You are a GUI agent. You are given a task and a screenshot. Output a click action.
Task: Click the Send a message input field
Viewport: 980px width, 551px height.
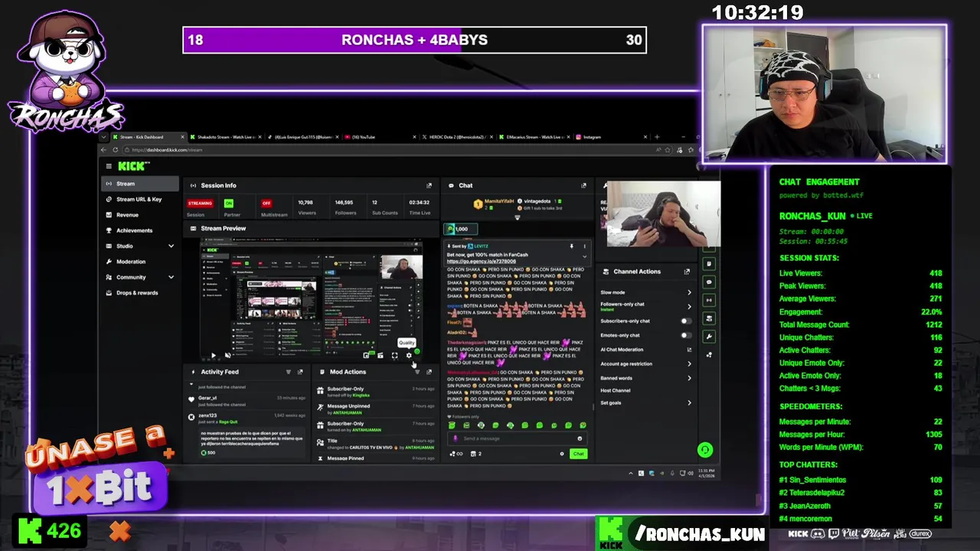[x=516, y=439]
